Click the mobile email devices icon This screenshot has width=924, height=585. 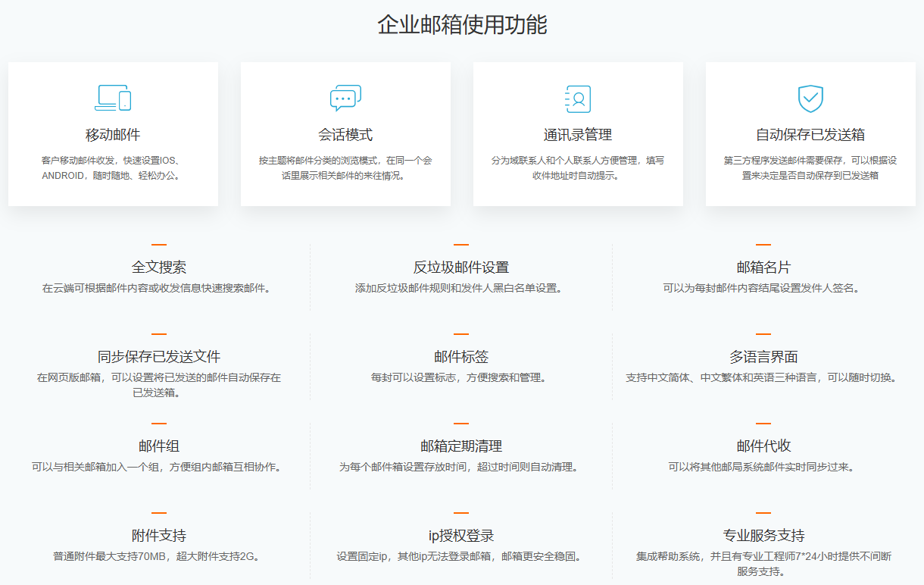(114, 97)
